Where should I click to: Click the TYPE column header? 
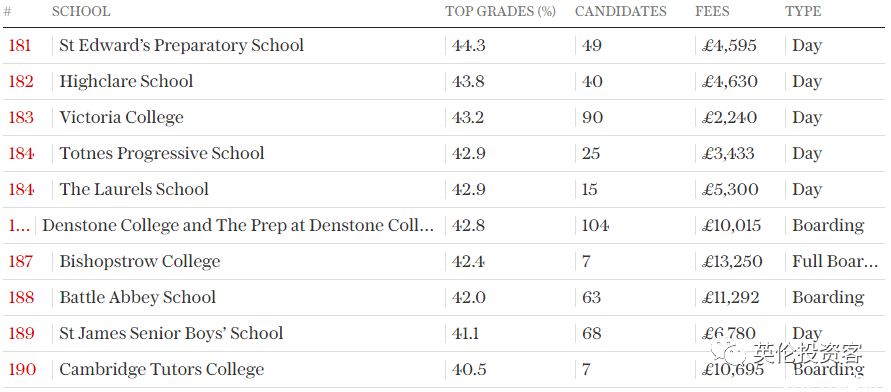tap(803, 11)
